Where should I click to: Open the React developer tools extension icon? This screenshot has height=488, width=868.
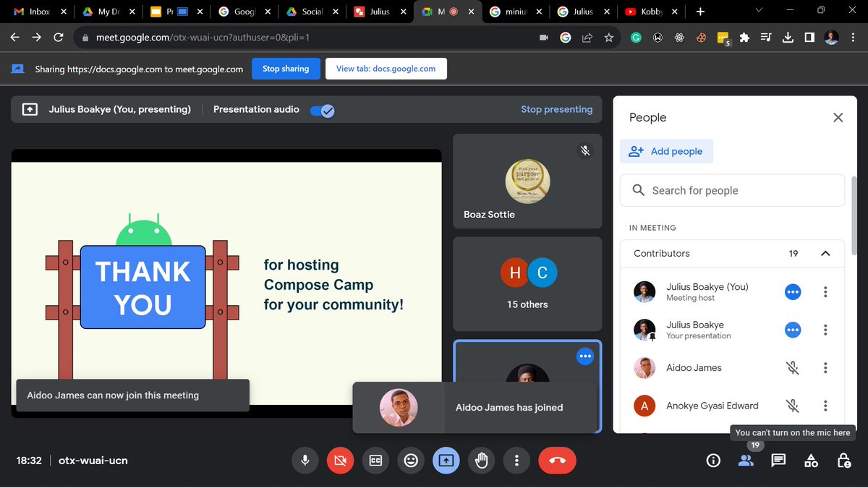pyautogui.click(x=679, y=38)
